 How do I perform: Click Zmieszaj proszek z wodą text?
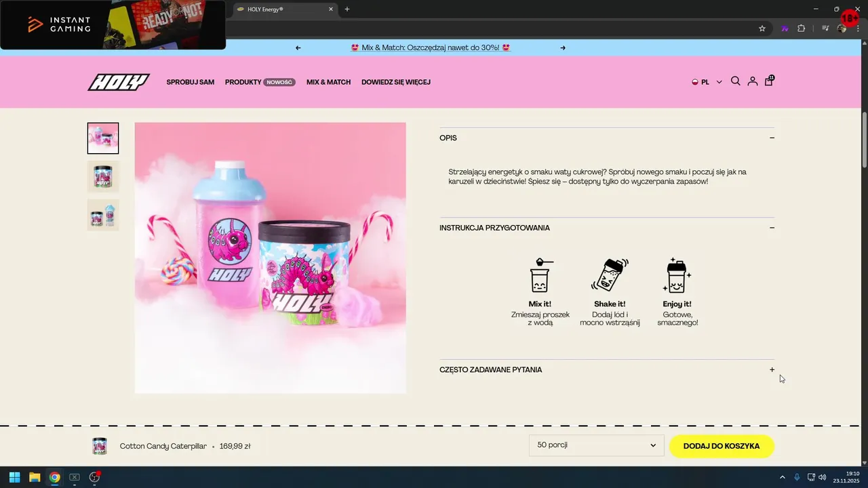[540, 319]
